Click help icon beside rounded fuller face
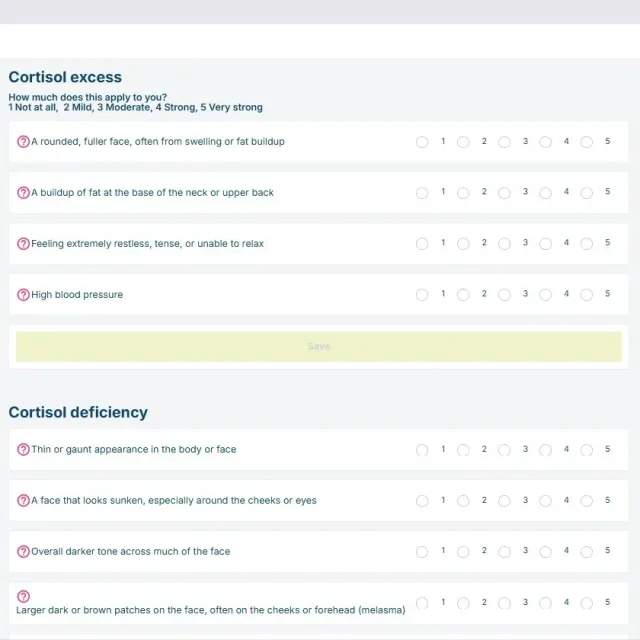 pyautogui.click(x=23, y=142)
